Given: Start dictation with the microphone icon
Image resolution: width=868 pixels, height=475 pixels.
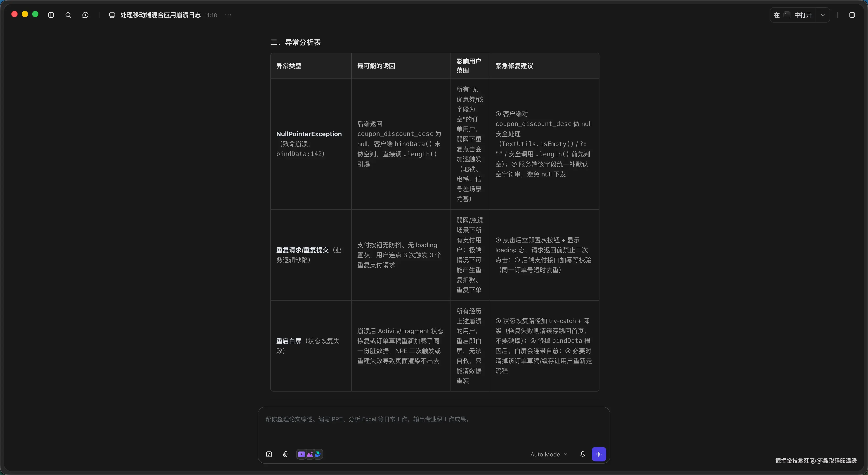Looking at the screenshot, I should (x=583, y=454).
